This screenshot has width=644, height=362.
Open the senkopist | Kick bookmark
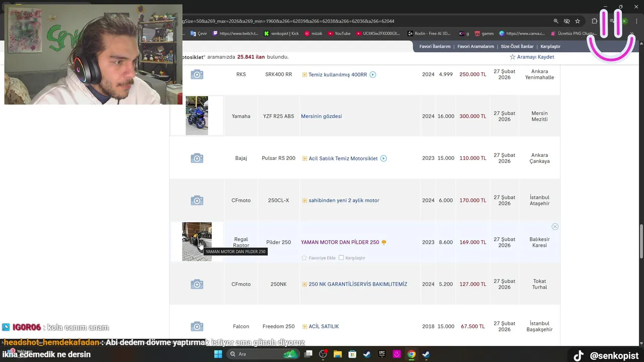pos(281,34)
